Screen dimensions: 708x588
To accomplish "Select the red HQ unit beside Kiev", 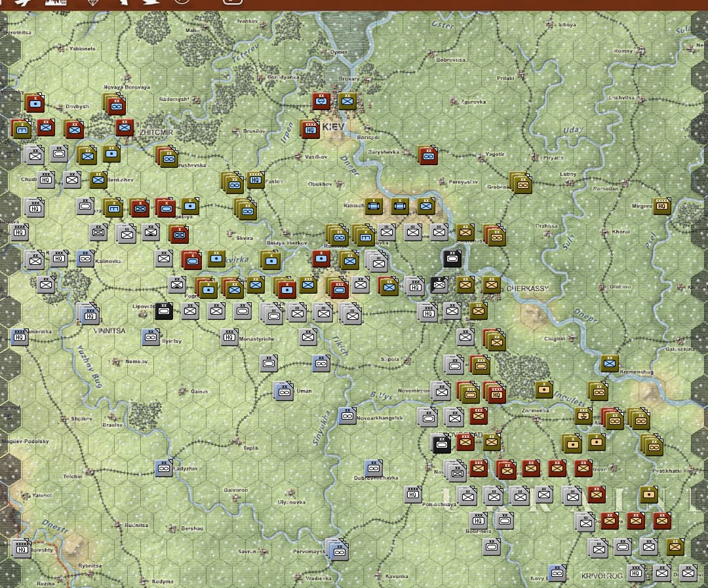I will point(309,129).
